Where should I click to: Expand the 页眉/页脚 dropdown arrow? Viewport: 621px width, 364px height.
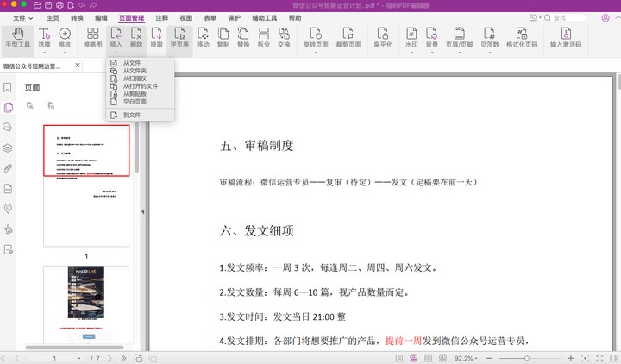coord(460,53)
